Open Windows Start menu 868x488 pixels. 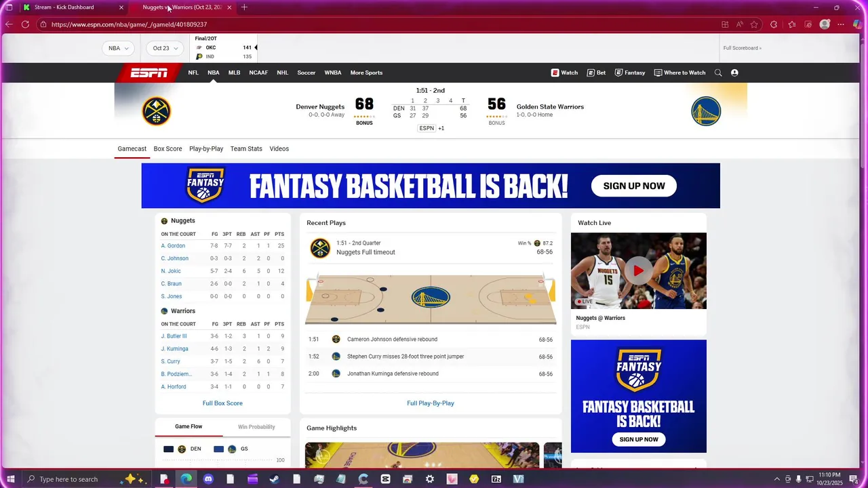point(9,479)
